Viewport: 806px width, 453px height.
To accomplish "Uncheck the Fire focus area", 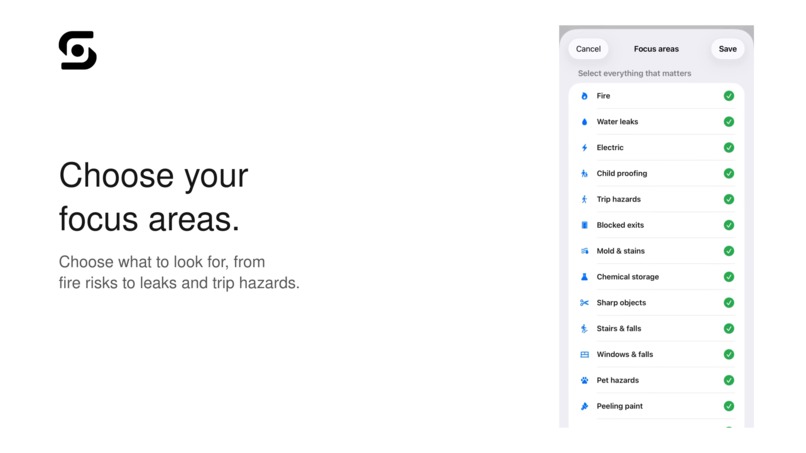I will 728,96.
